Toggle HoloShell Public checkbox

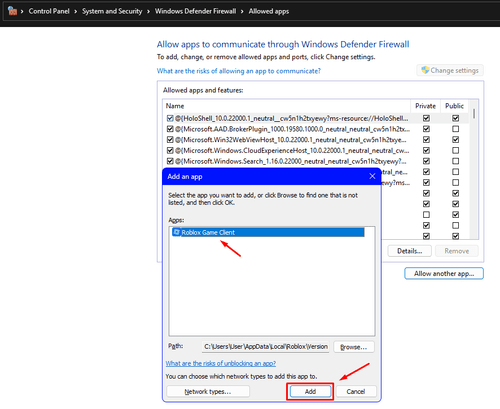(x=455, y=118)
